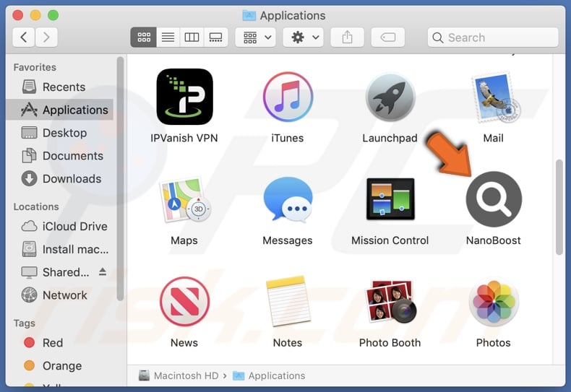
Task: Switch to column view
Action: 192,37
